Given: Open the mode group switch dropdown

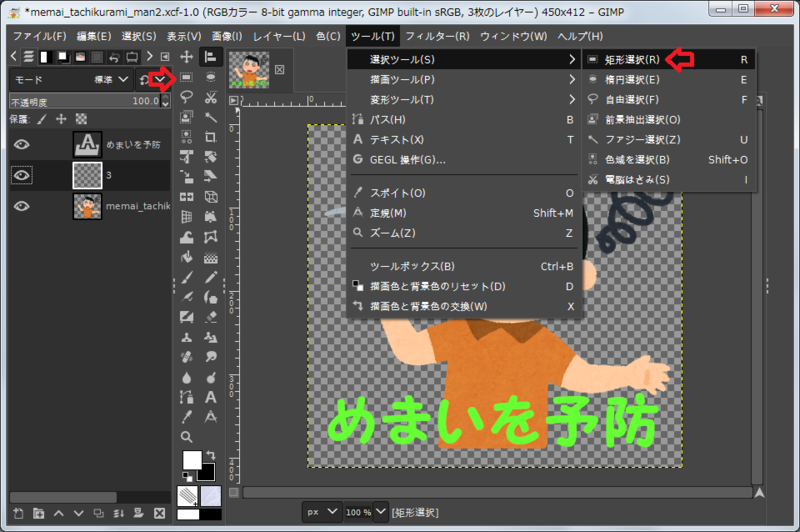Looking at the screenshot, I should point(153,80).
